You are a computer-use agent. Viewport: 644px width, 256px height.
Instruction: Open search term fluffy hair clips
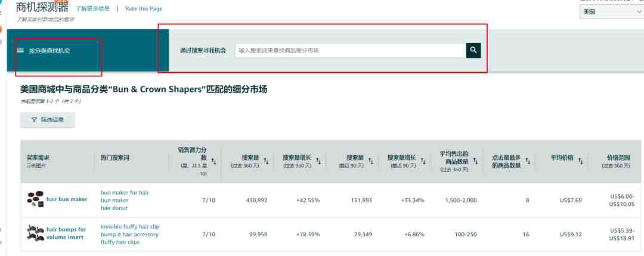pos(120,242)
